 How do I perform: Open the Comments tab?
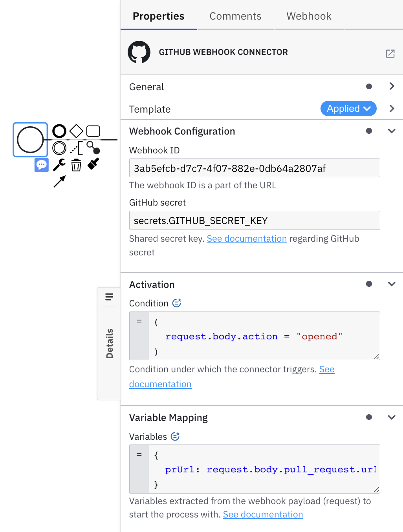pyautogui.click(x=235, y=16)
